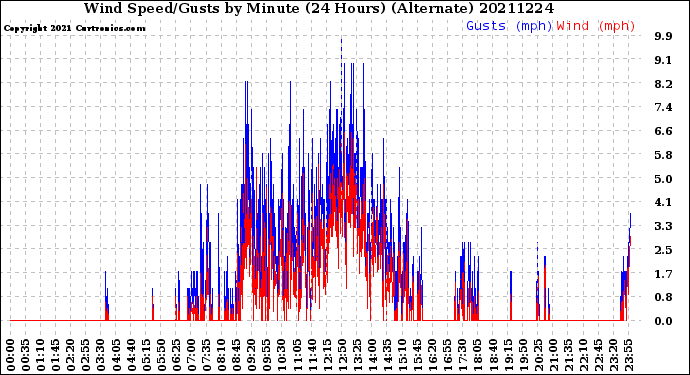Click the 12:50 time axis label
This screenshot has width=690, height=375.
pyautogui.click(x=342, y=355)
